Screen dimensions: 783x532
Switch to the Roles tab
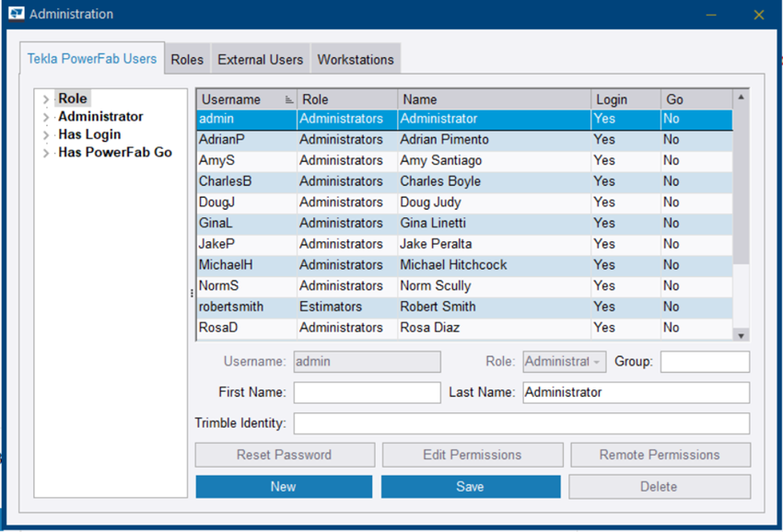click(x=187, y=60)
